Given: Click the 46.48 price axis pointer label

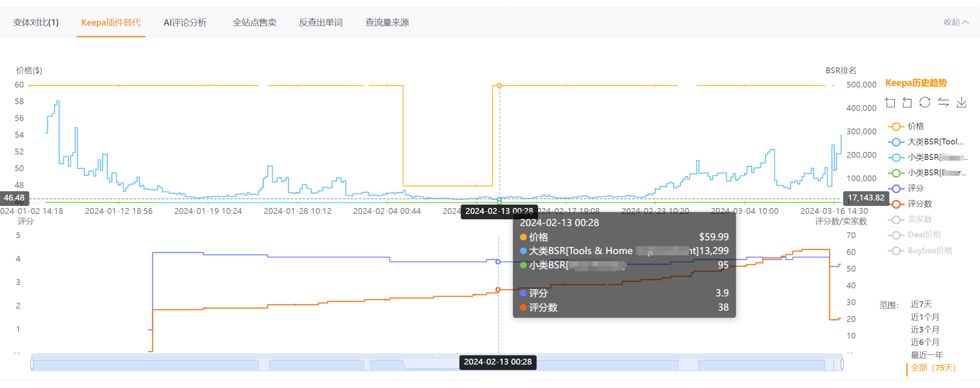Looking at the screenshot, I should [14, 198].
